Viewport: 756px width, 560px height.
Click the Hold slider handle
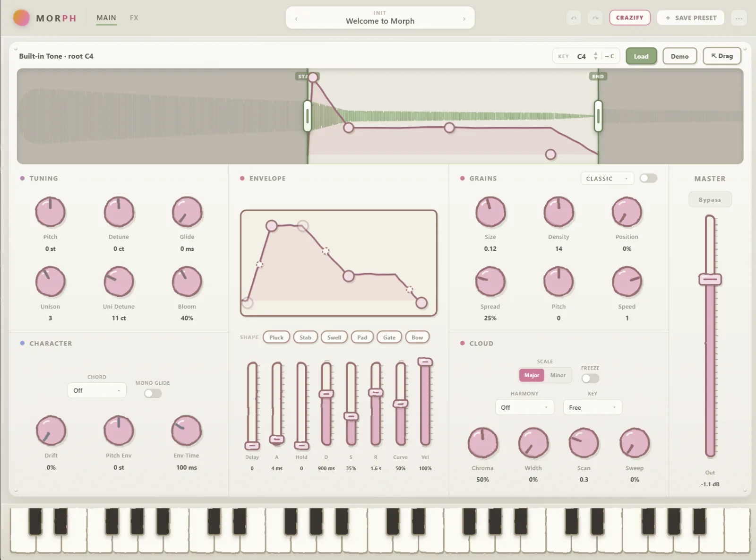301,446
